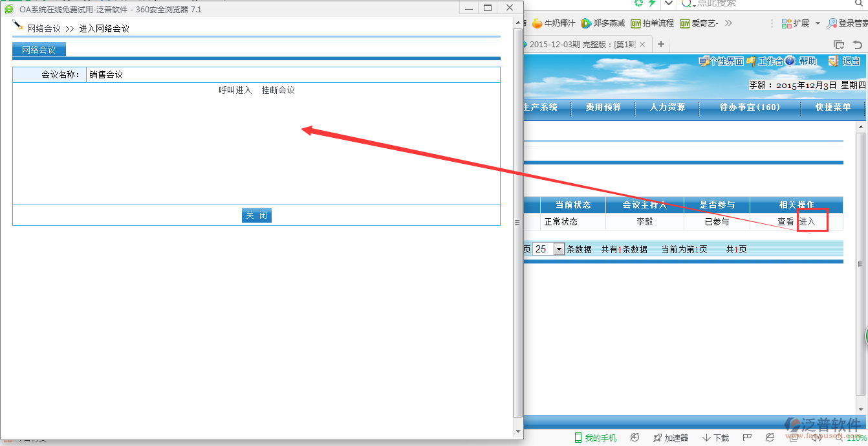Expand the address bar dropdown chevron
The width and height of the screenshot is (868, 446).
click(669, 3)
